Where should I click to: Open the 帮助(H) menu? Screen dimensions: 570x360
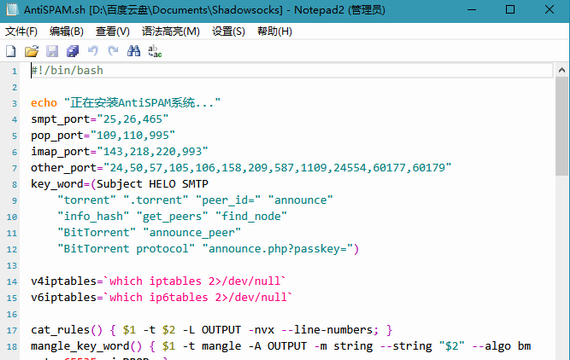point(275,32)
